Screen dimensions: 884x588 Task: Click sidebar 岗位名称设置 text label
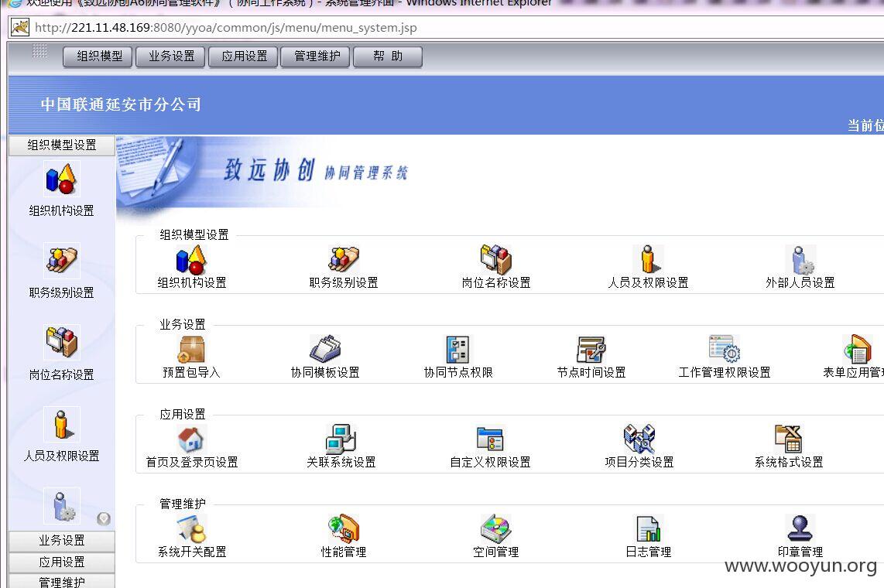point(61,374)
